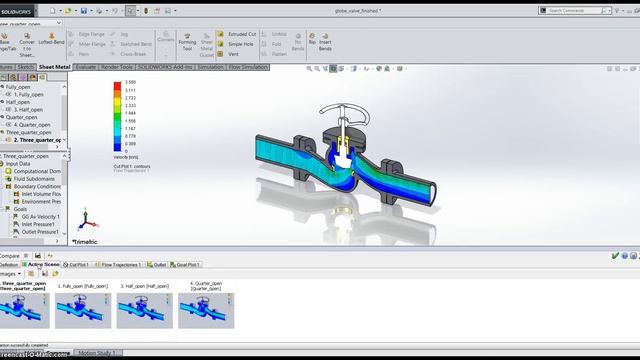Click blue minimum color on velocity legend

pyautogui.click(x=117, y=147)
